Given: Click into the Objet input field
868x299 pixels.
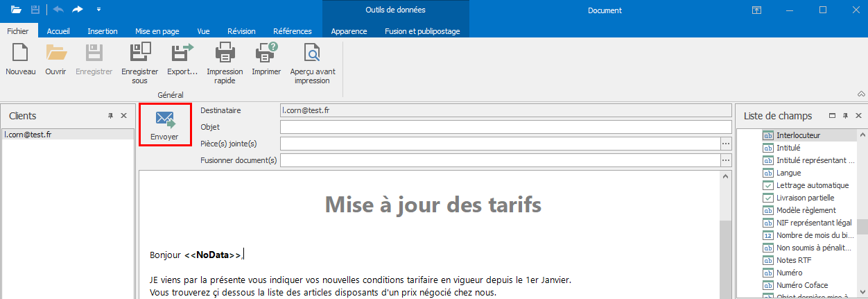Looking at the screenshot, I should click(x=505, y=127).
